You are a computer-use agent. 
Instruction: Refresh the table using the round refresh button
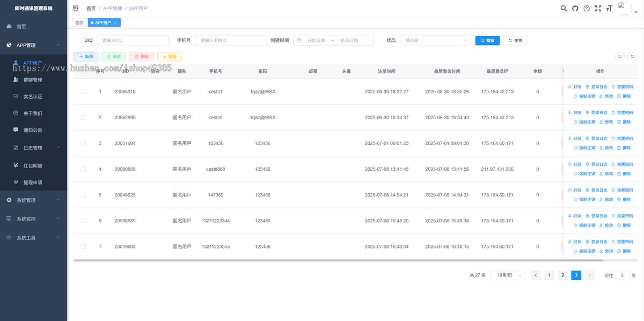(x=633, y=56)
